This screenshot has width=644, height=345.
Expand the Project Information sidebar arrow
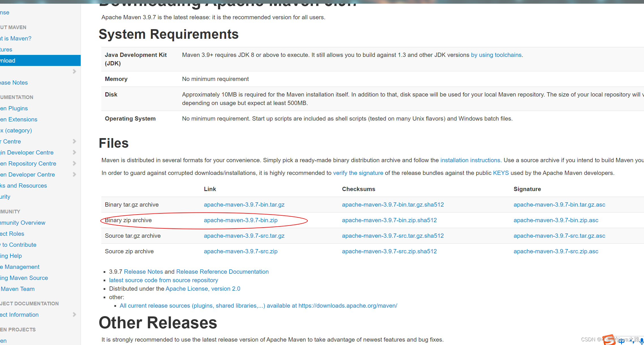74,314
